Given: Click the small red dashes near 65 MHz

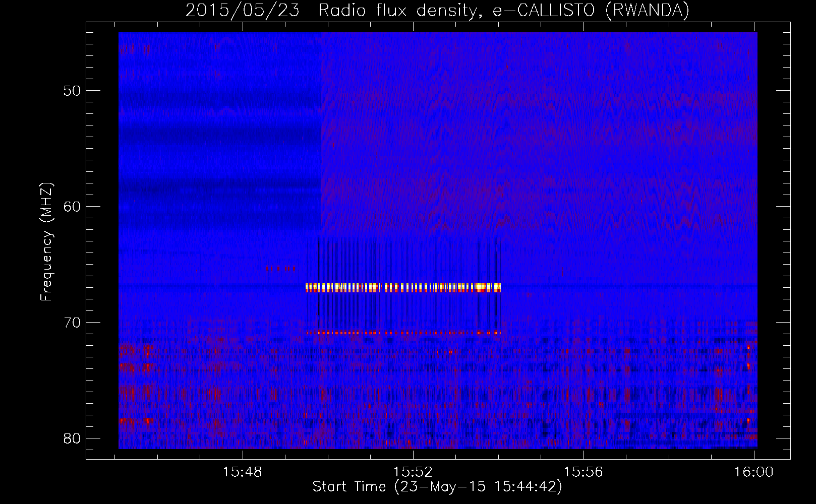Looking at the screenshot, I should 280,268.
